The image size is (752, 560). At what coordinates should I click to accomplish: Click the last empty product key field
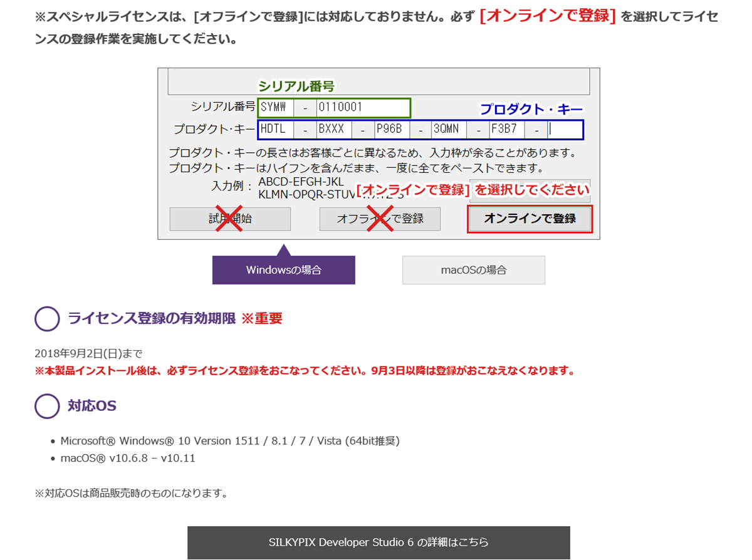[565, 130]
